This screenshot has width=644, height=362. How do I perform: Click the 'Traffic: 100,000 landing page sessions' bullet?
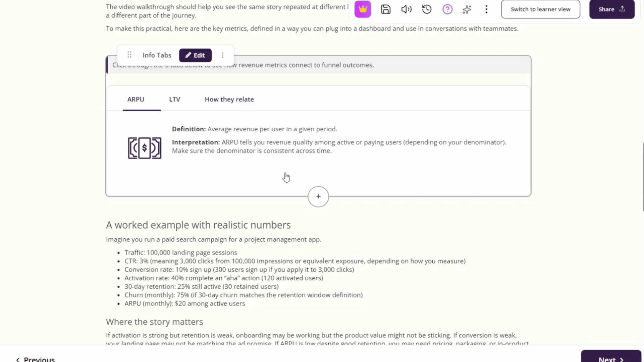pos(181,252)
